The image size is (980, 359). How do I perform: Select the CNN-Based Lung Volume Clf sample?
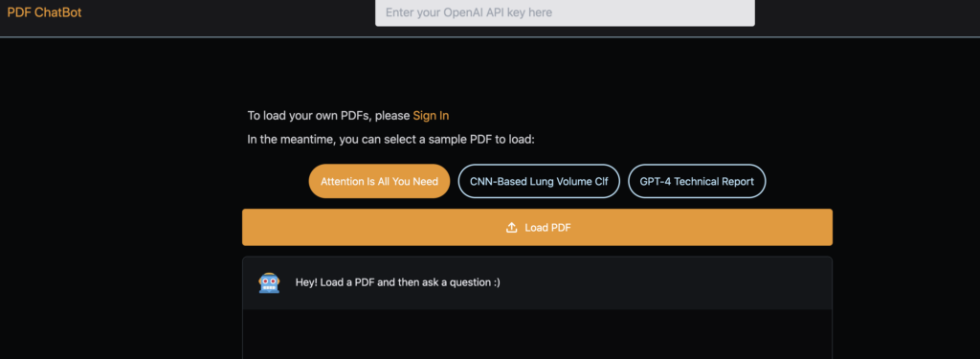(x=539, y=181)
